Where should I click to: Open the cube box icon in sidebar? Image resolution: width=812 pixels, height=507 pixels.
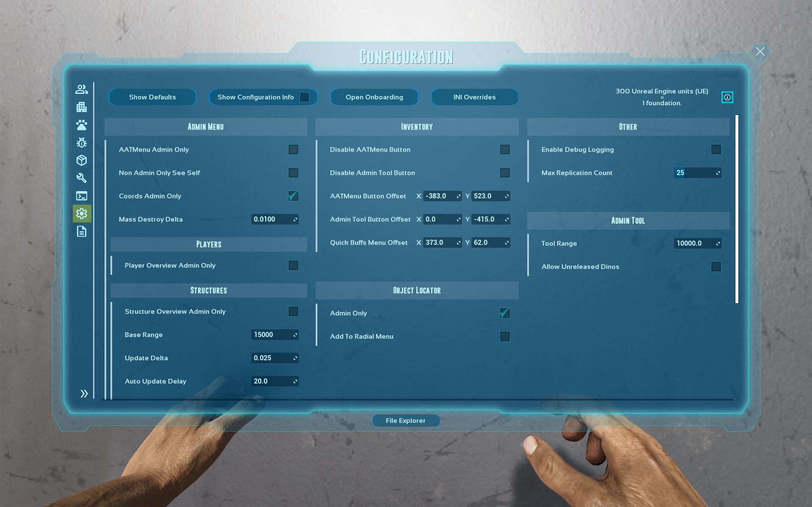82,160
